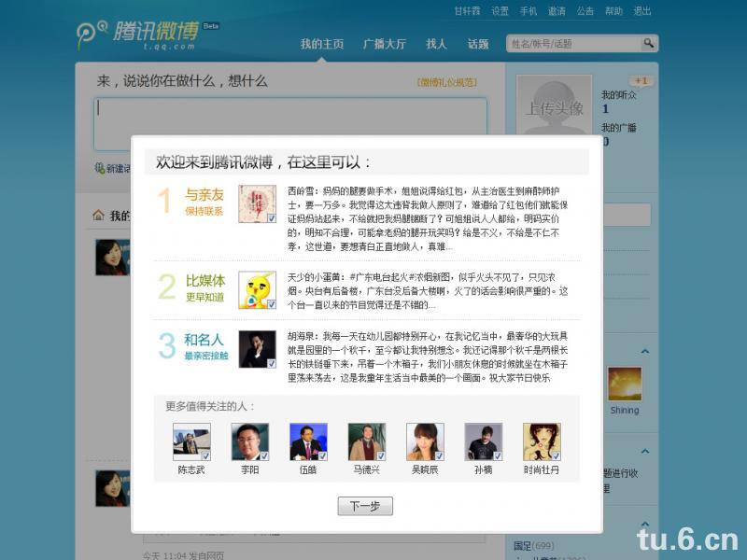The image size is (747, 560).
Task: Toggle the checkbox on 时尚牡丹's avatar
Action: 556,455
